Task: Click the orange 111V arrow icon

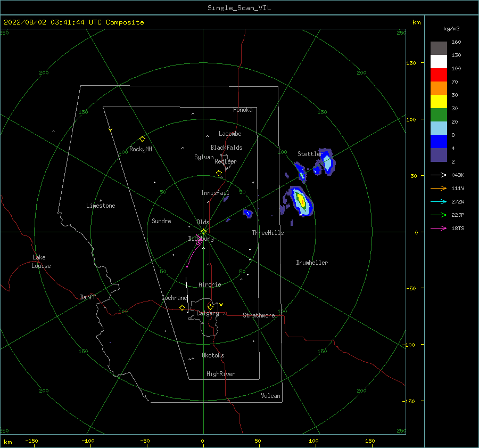Action: point(439,189)
